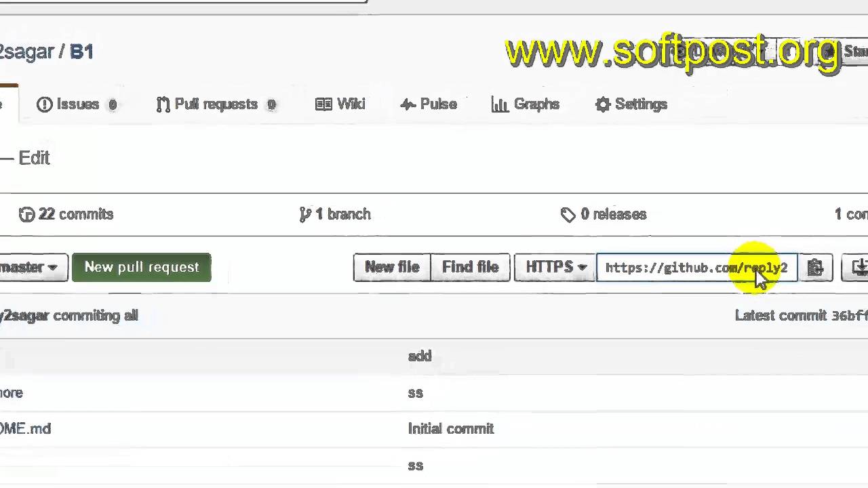
Task: Click the New file button
Action: [392, 267]
